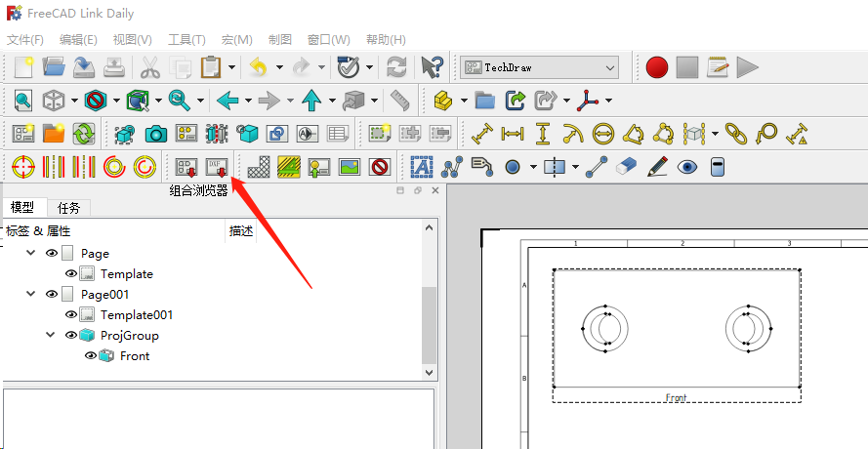Select the Template item under Page

click(x=126, y=274)
